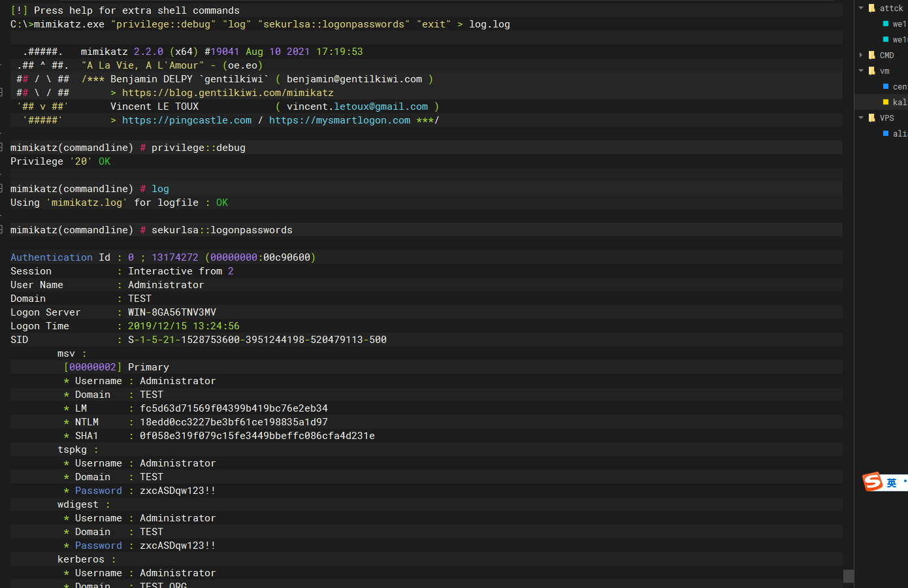
Task: Select the VPS folder icon
Action: click(x=871, y=118)
